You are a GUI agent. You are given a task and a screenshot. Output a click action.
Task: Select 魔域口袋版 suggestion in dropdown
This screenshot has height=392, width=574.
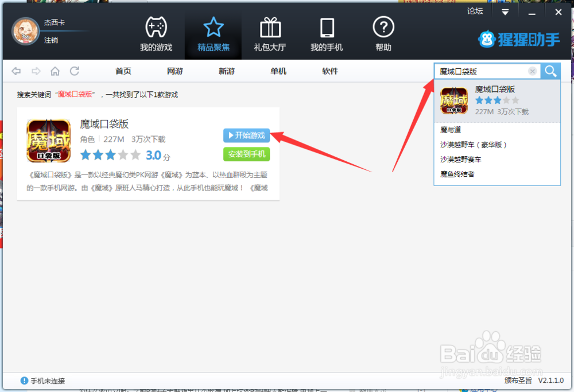497,100
